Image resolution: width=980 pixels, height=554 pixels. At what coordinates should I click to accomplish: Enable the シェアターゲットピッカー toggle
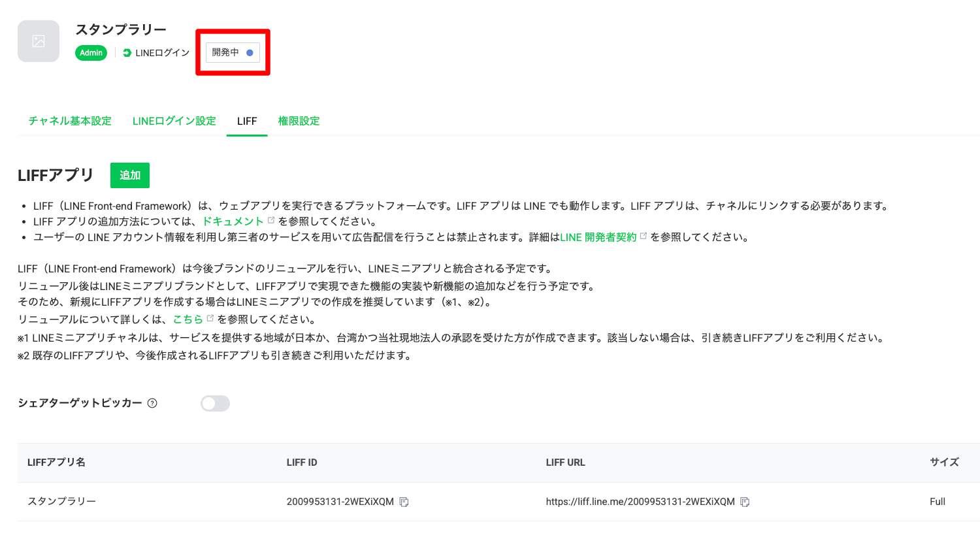[215, 404]
